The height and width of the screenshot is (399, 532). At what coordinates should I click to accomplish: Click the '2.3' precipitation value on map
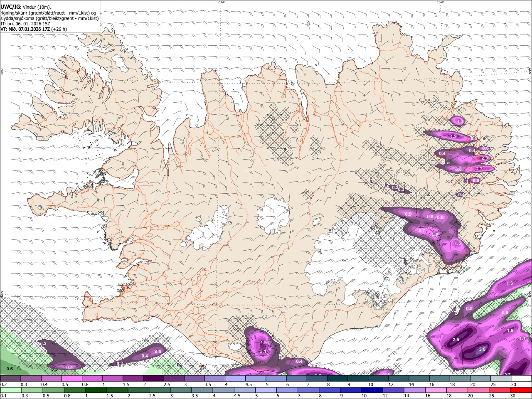tap(484, 158)
